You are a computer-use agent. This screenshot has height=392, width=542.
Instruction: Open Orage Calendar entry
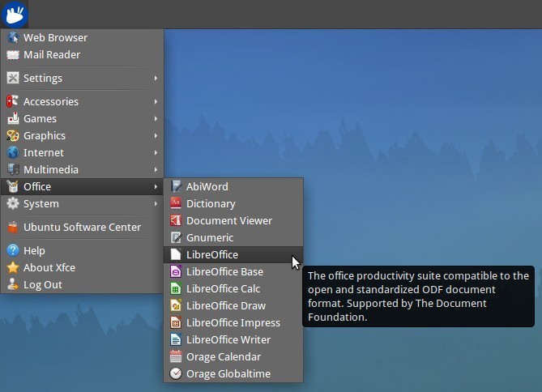click(233, 356)
